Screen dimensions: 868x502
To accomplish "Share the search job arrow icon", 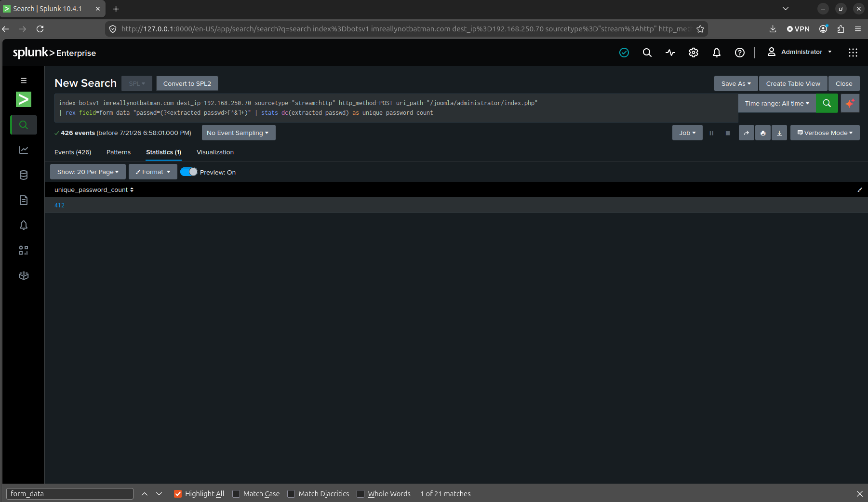I will tap(747, 133).
